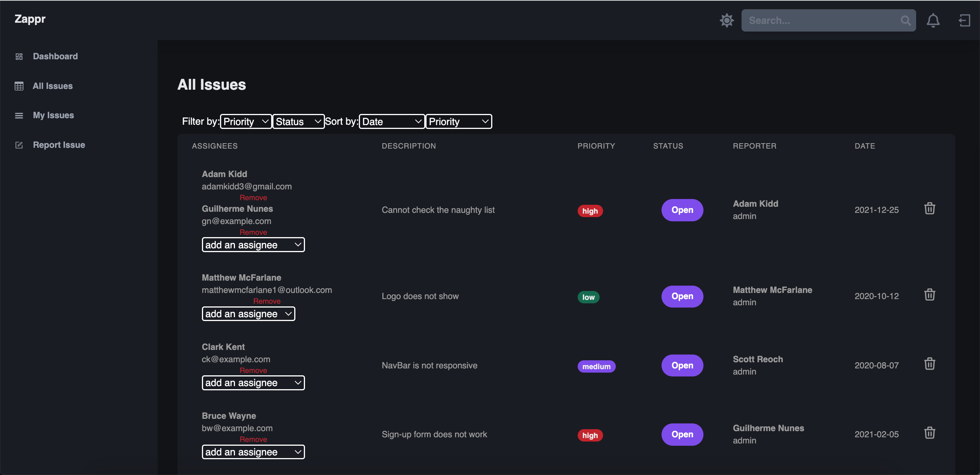Delete the naughty list issue with trash icon
980x475 pixels.
tap(929, 209)
